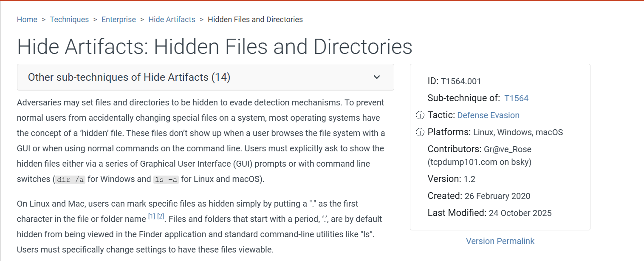Click the info icon beside Platforms
Image resolution: width=644 pixels, height=261 pixels.
tap(420, 132)
